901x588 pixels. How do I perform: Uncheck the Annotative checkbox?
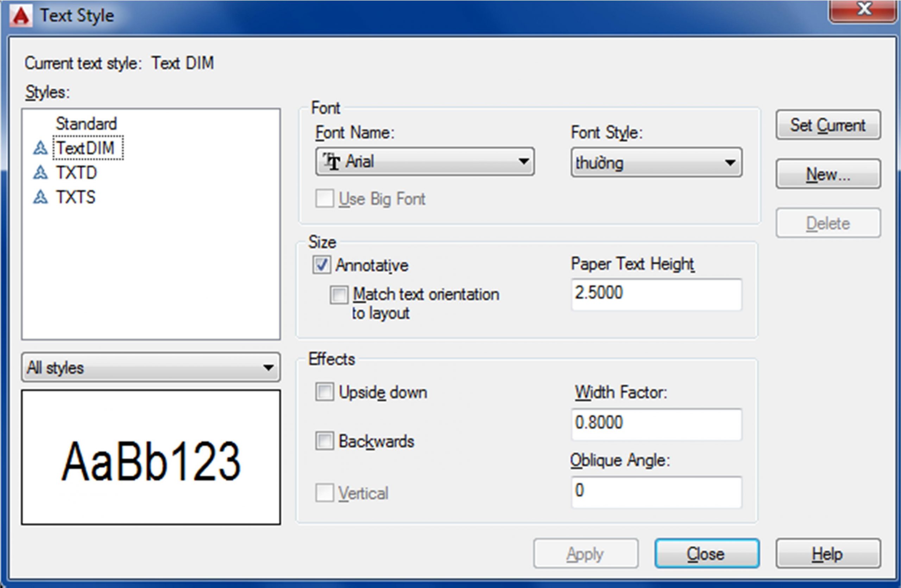(x=321, y=265)
